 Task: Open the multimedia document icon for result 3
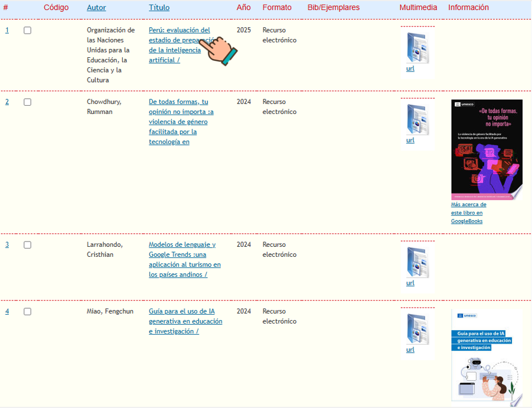tap(417, 262)
